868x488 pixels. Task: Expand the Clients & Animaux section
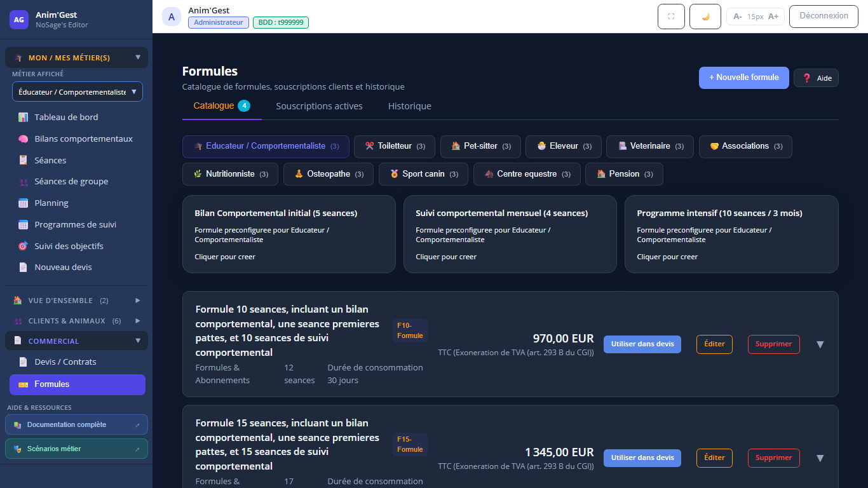coord(76,321)
